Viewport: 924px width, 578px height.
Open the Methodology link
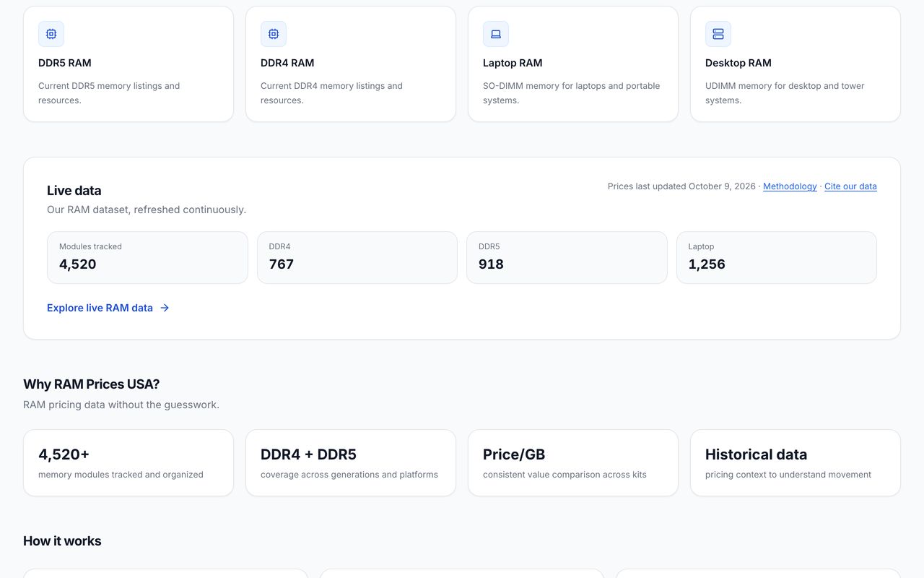click(x=790, y=186)
